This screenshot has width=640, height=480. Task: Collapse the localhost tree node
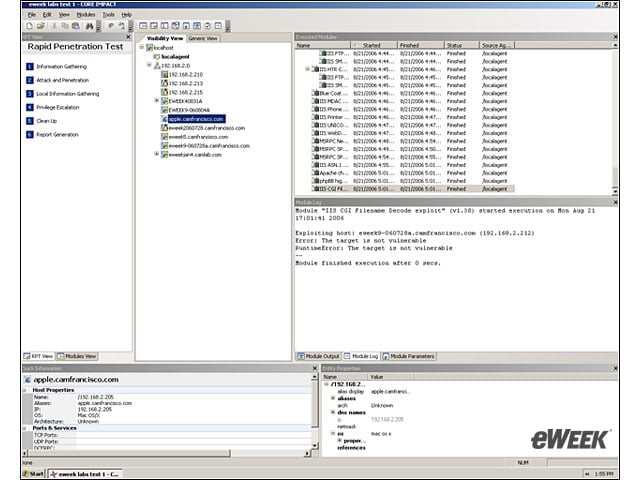pyautogui.click(x=142, y=47)
